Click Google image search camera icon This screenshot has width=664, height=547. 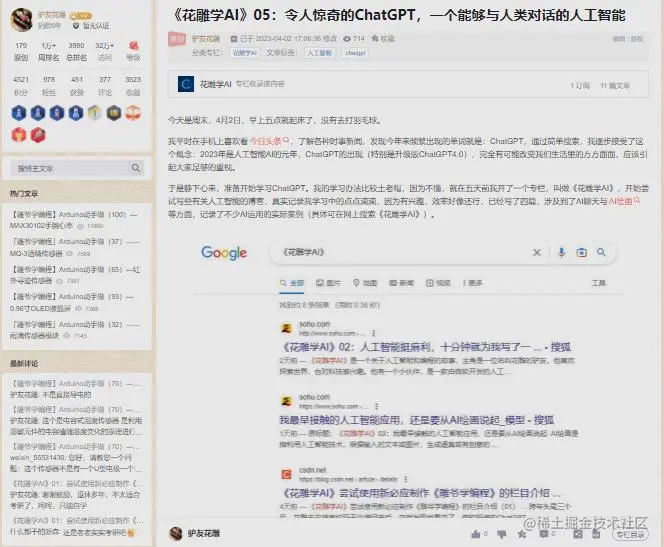(581, 253)
